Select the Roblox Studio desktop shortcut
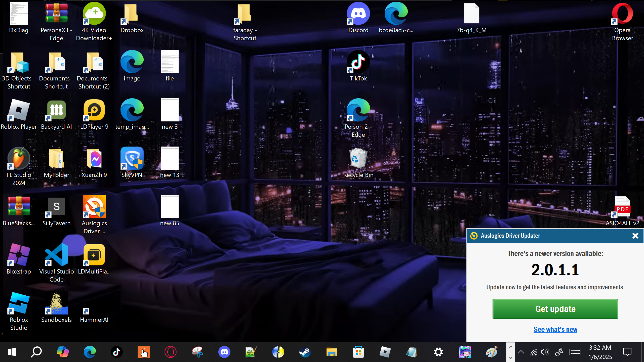This screenshot has height=362, width=644. (19, 304)
